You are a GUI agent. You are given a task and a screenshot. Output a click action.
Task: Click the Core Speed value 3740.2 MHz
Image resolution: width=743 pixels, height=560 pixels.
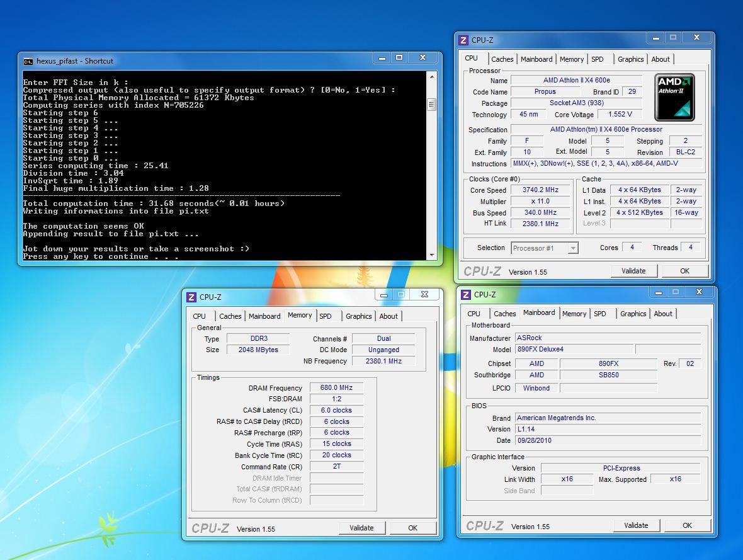tap(541, 190)
